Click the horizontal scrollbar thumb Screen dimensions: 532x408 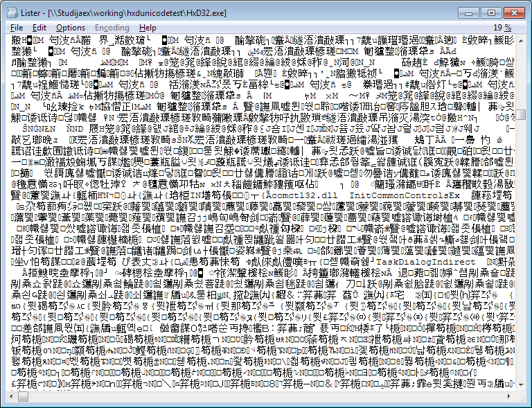[x=23, y=396]
